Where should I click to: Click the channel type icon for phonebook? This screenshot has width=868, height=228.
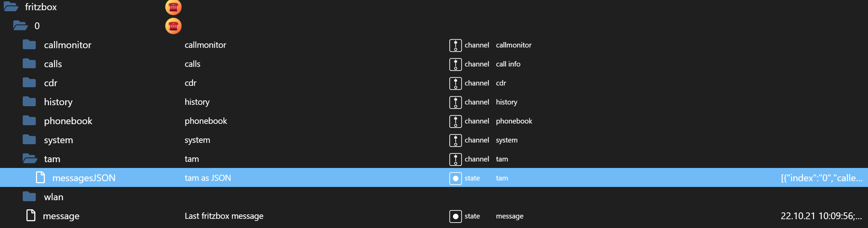click(455, 121)
